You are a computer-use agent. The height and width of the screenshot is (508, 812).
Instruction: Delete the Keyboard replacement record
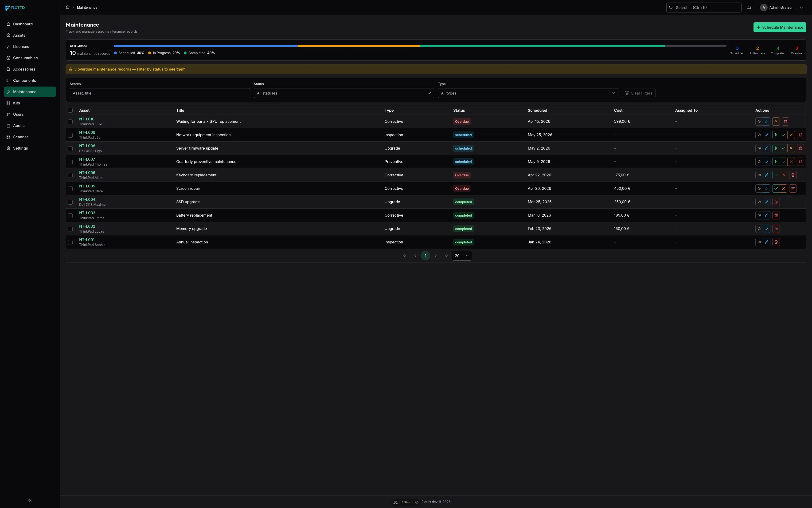click(793, 175)
